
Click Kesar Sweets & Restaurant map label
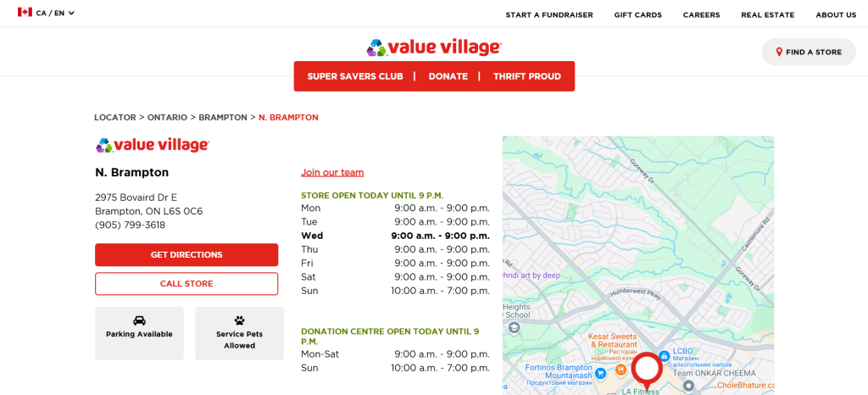click(612, 340)
